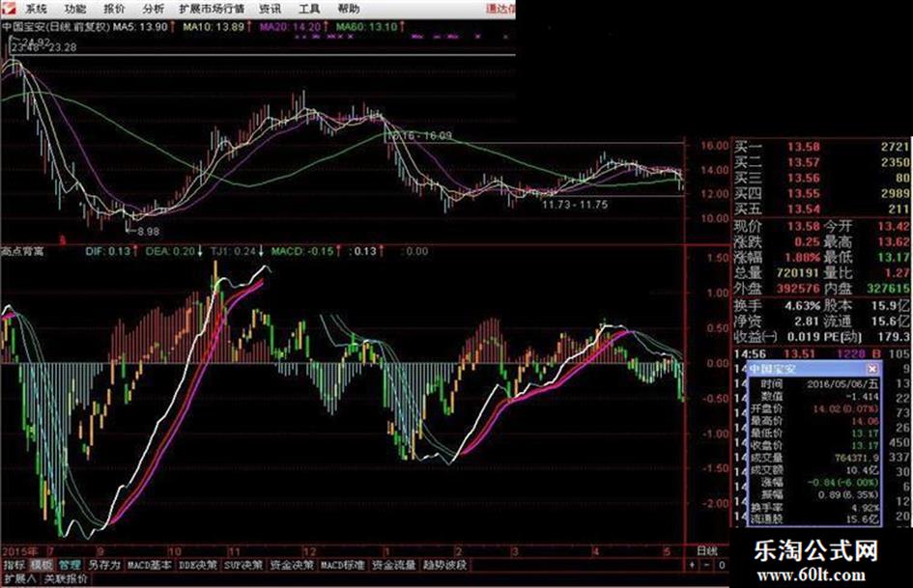Screen dimensions: 913x588
Task: Click the 2016/05/06/五 date in the popup
Action: tap(842, 384)
